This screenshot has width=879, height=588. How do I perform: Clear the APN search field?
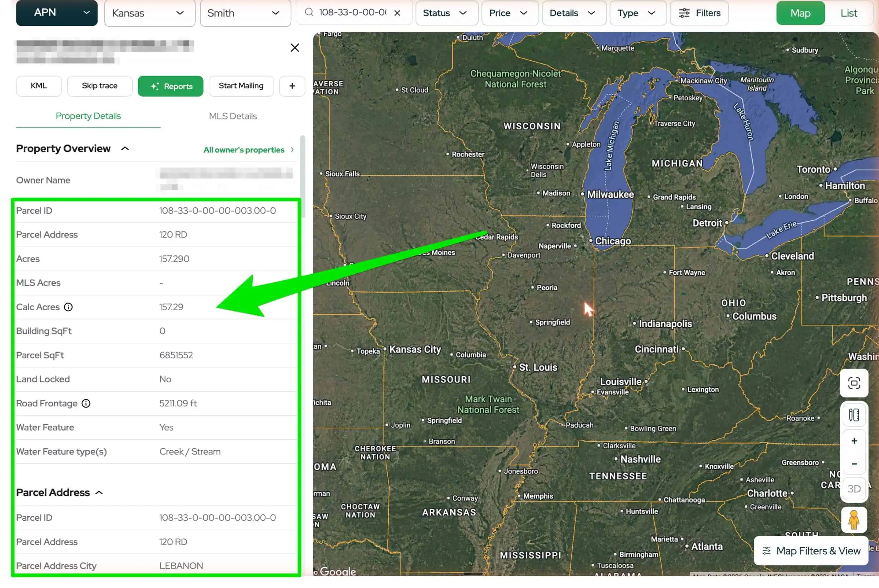point(397,13)
